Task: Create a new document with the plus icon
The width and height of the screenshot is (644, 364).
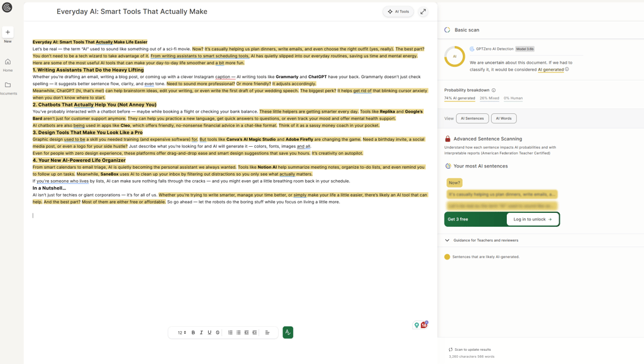Action: pos(8,32)
